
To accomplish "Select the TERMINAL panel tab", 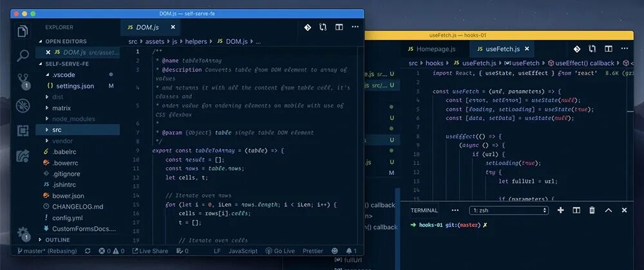I will pos(424,210).
